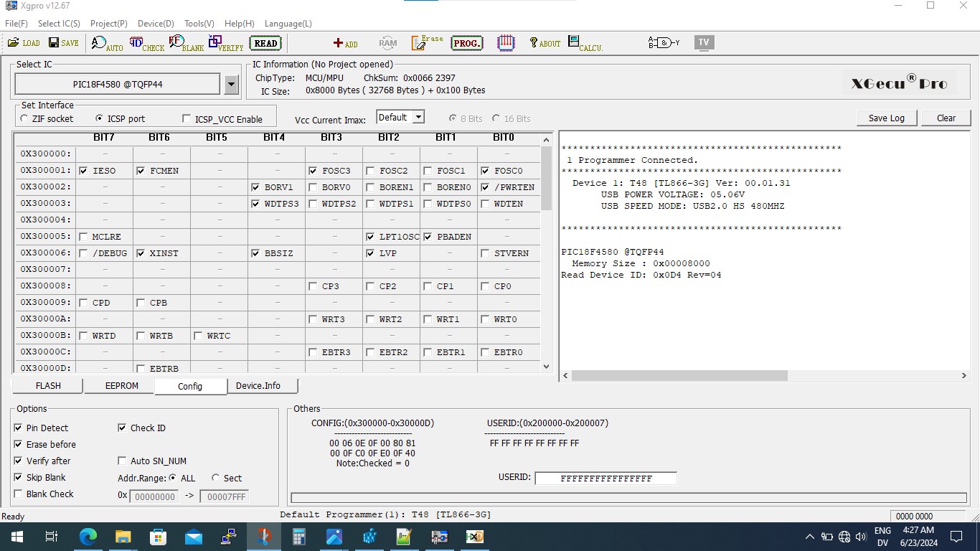
Task: Uncheck the IESO config bit
Action: point(84,171)
